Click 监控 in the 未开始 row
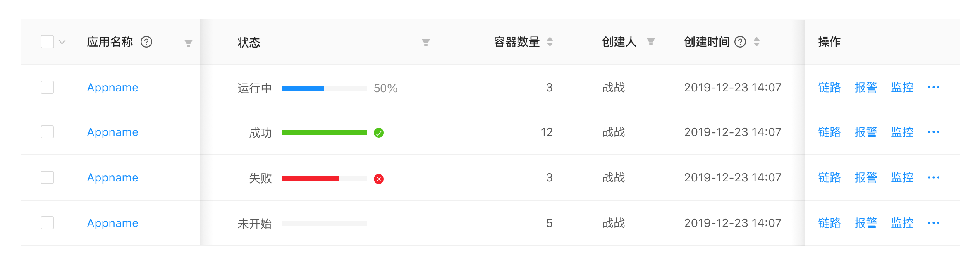Viewport: 980px width, 265px height. point(902,223)
